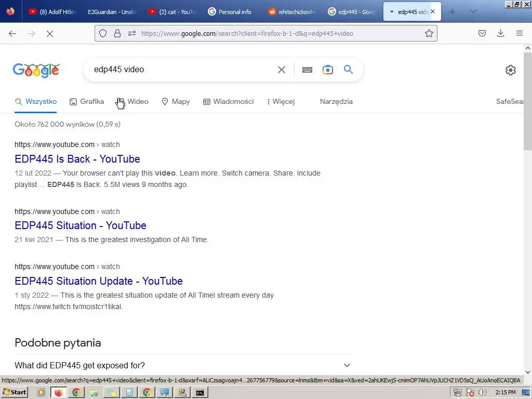Switch to the 'Adolf Hitler' YouTube tab
The height and width of the screenshot is (399, 532).
(x=52, y=11)
